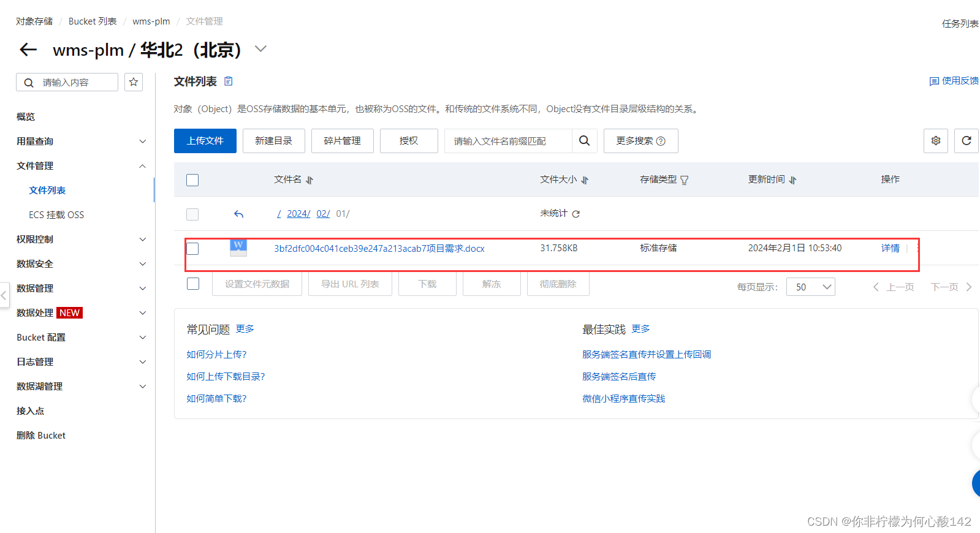Viewport: 980px width, 533px height.
Task: Navigate to 02/ path folder link
Action: coord(323,214)
